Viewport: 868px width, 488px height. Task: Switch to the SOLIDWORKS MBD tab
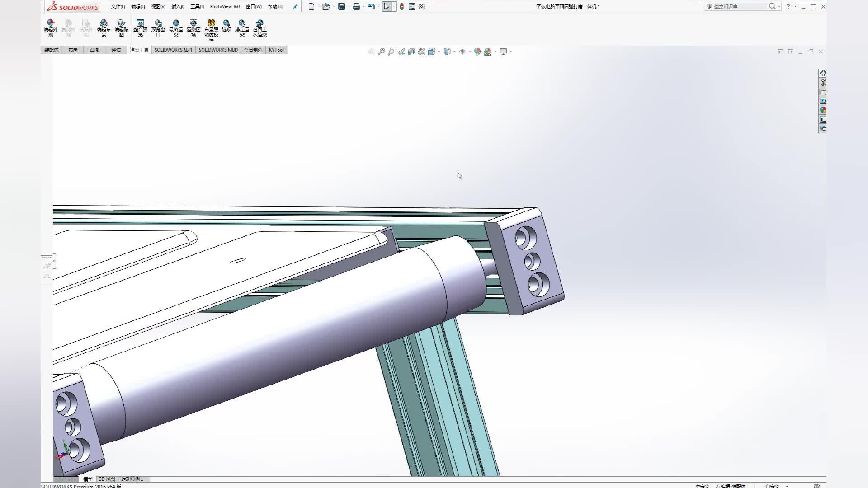pyautogui.click(x=218, y=50)
